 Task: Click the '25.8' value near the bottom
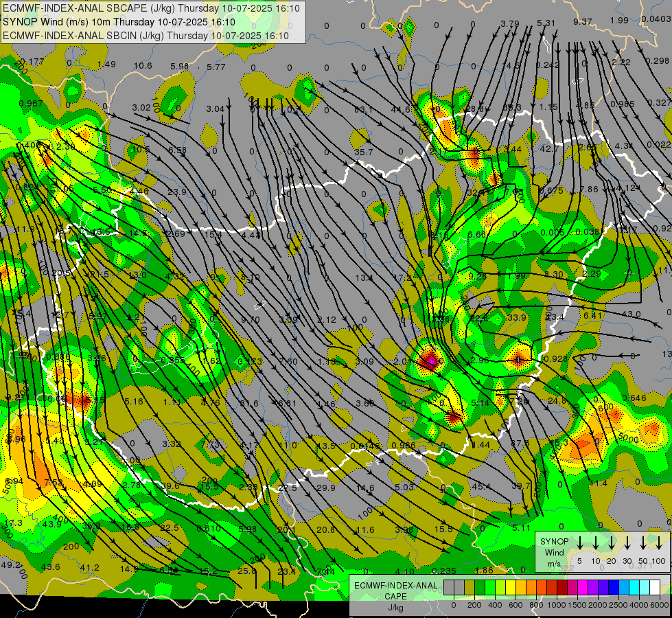pyautogui.click(x=247, y=571)
